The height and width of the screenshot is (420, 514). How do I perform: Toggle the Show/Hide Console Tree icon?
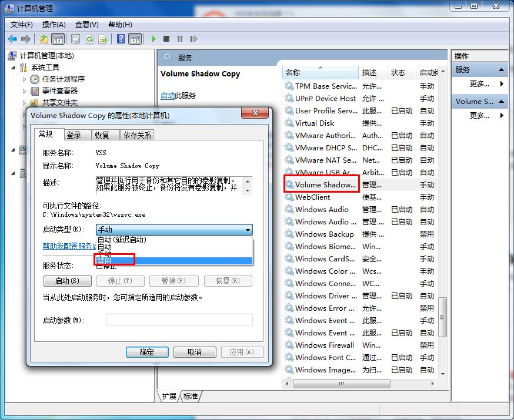pyautogui.click(x=58, y=39)
